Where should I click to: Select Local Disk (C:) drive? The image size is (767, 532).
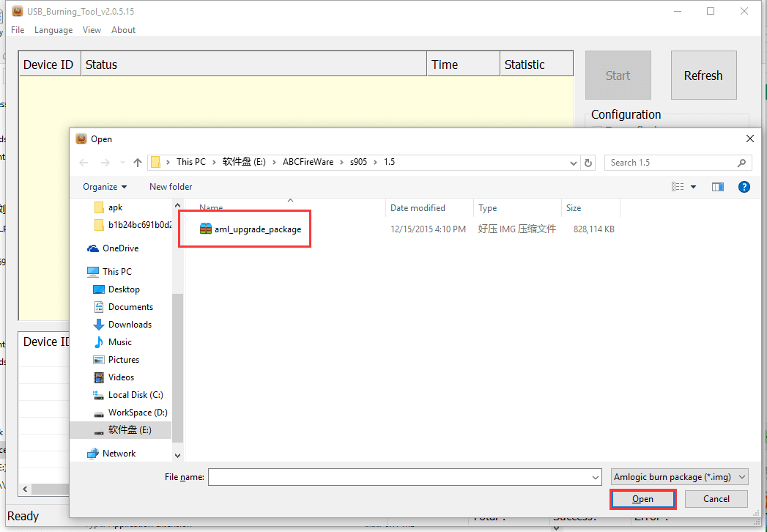click(136, 395)
